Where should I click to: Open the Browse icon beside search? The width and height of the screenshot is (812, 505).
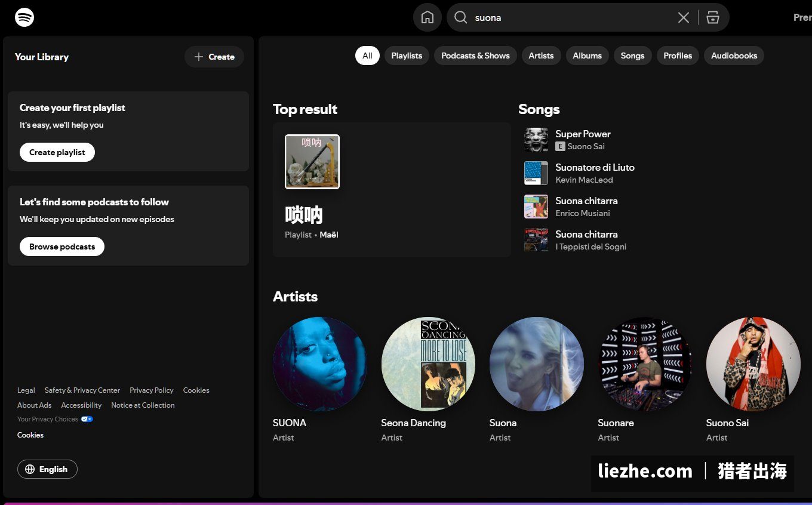point(713,18)
